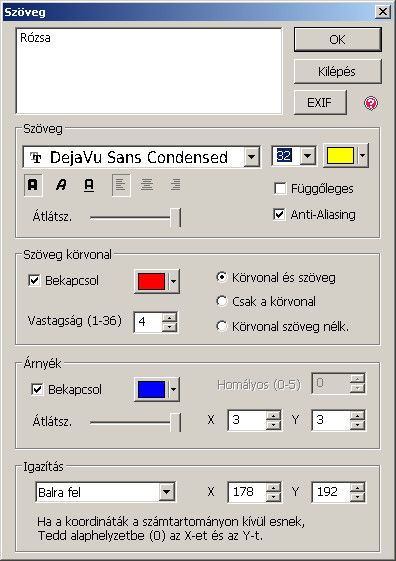Viewport: 396px width, 561px height.
Task: Toggle underline text formatting
Action: pos(89,185)
